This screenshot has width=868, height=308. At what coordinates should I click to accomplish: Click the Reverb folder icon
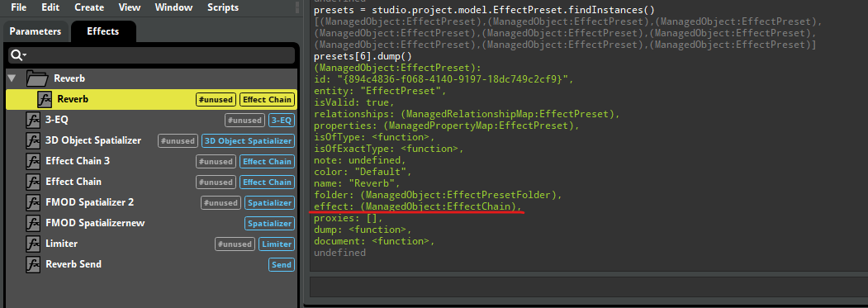(x=37, y=78)
